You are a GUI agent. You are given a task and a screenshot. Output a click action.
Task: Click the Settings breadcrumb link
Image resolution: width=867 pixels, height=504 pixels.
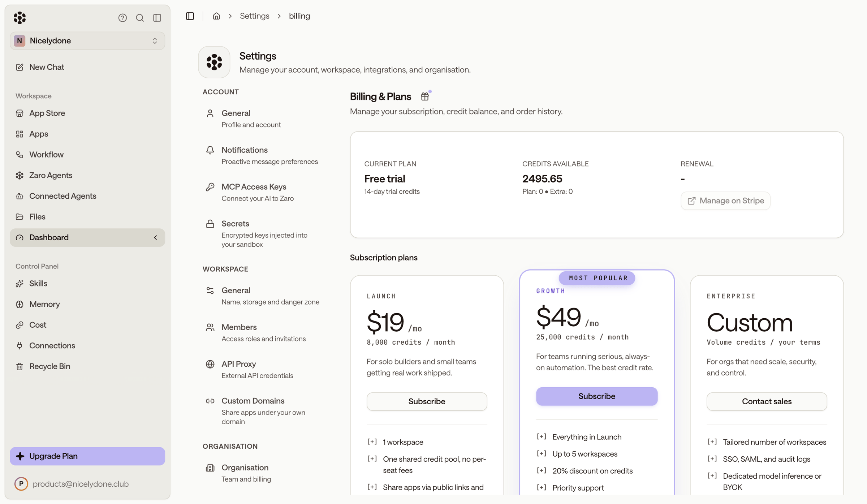(x=255, y=16)
